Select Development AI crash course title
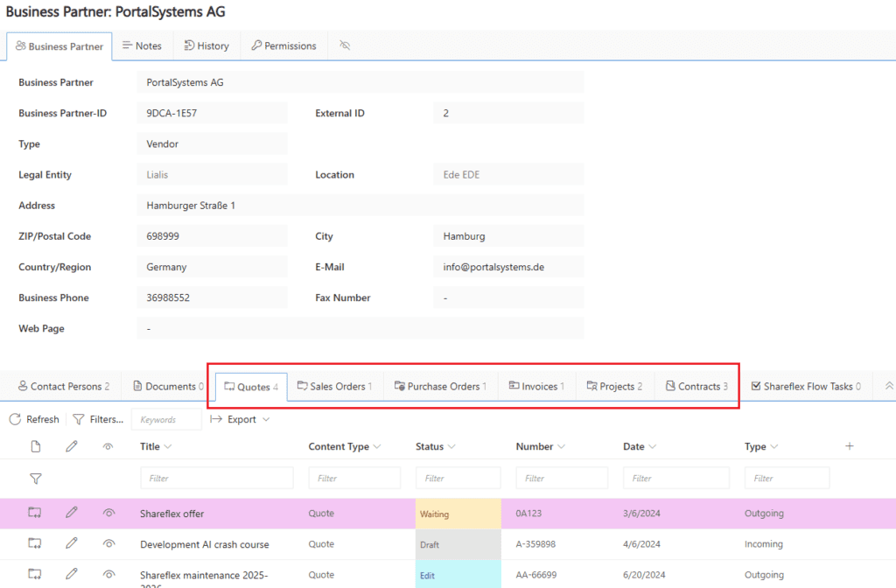Viewport: 896px width, 588px height. [205, 544]
